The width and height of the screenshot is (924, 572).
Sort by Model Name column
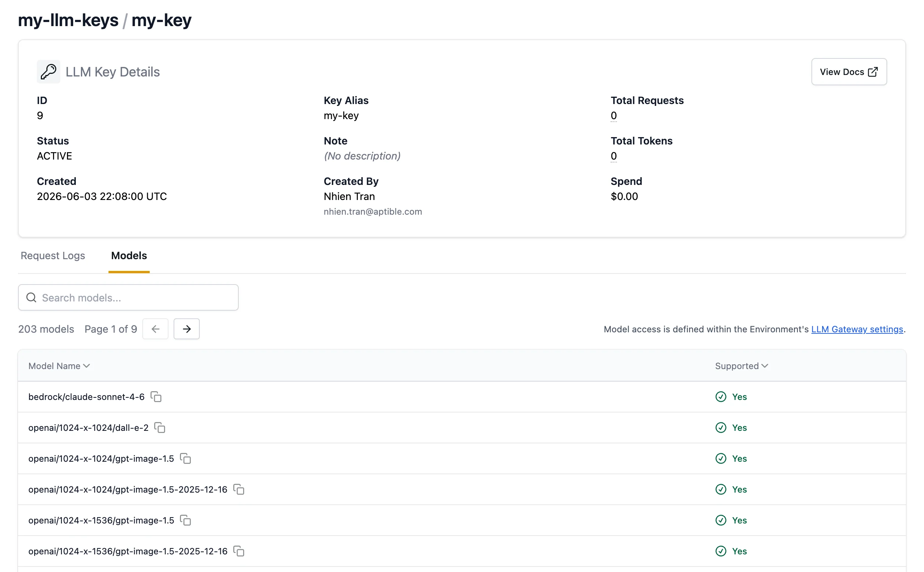click(59, 366)
